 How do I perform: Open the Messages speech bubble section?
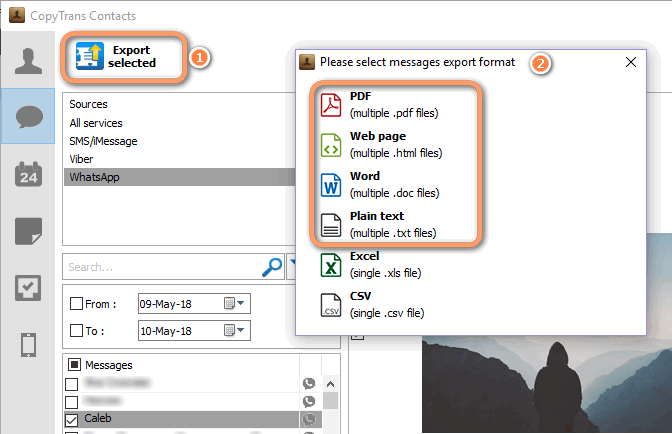[x=28, y=117]
